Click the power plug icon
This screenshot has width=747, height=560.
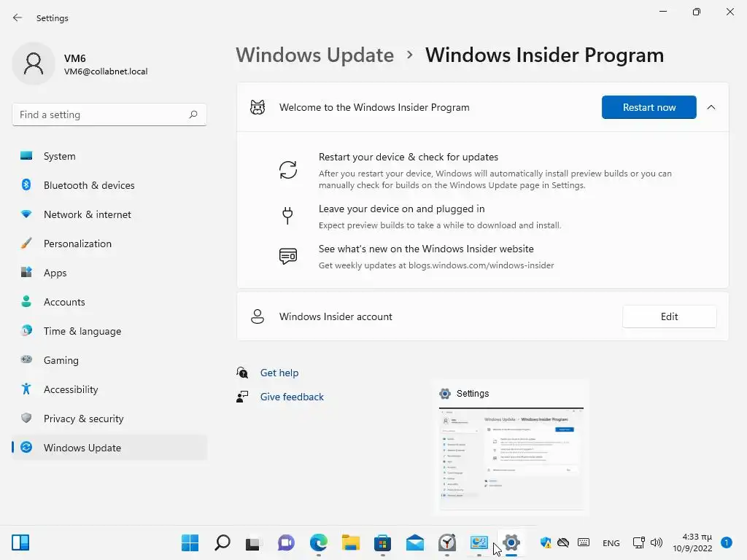click(287, 215)
